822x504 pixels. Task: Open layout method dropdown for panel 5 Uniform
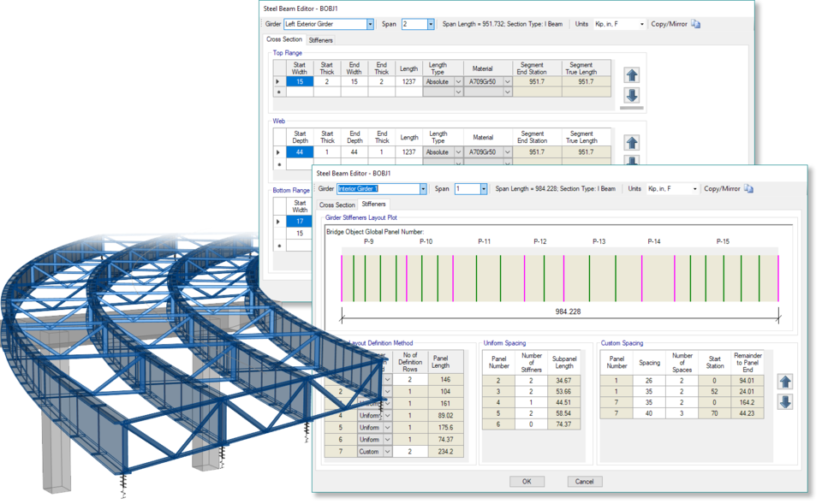[387, 428]
